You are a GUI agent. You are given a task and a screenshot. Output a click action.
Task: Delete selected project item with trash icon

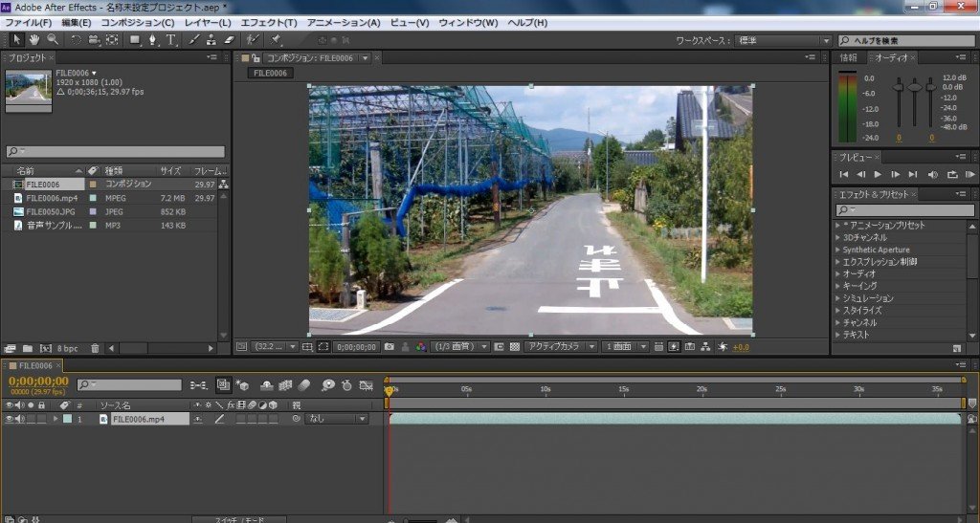(x=95, y=348)
